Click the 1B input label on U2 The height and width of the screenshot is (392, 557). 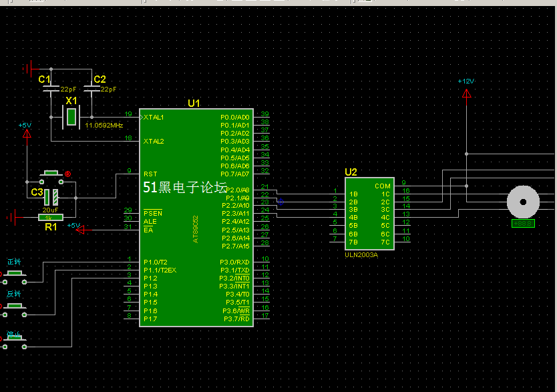(353, 194)
